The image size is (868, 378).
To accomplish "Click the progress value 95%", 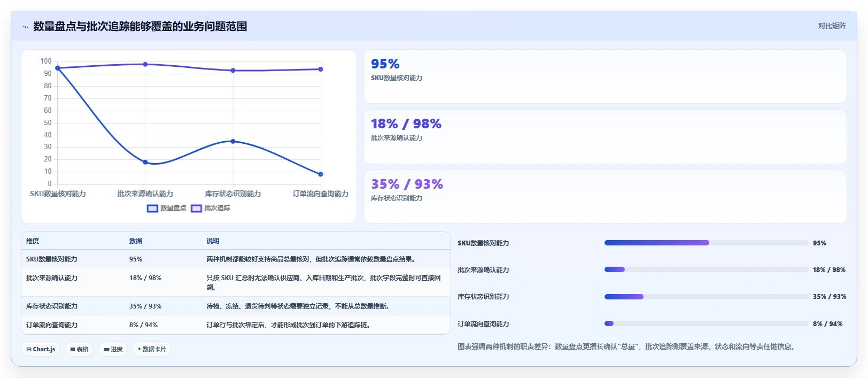I will [819, 243].
